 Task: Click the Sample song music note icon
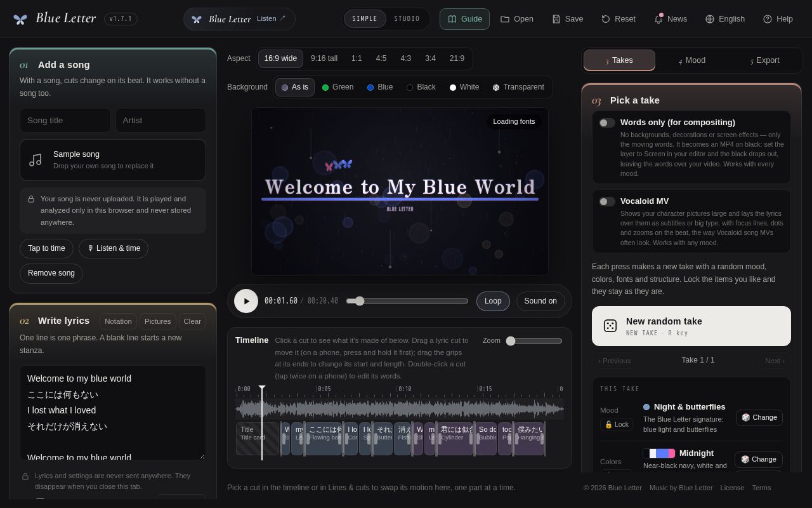36,160
